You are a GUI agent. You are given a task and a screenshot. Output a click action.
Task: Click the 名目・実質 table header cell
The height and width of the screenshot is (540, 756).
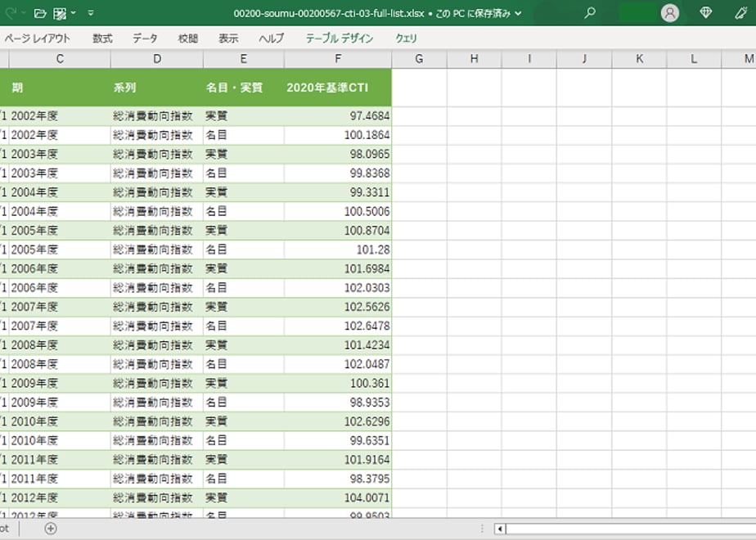pyautogui.click(x=244, y=88)
